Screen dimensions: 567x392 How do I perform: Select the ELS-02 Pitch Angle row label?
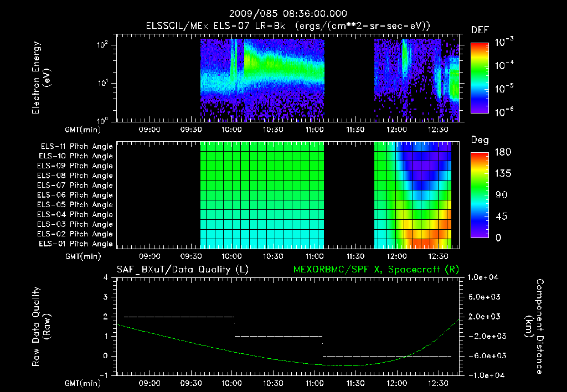point(75,234)
